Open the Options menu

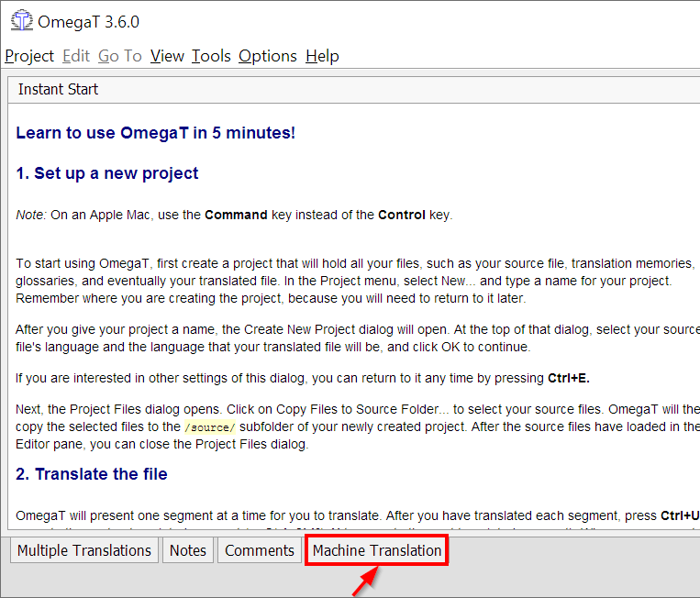pyautogui.click(x=267, y=56)
